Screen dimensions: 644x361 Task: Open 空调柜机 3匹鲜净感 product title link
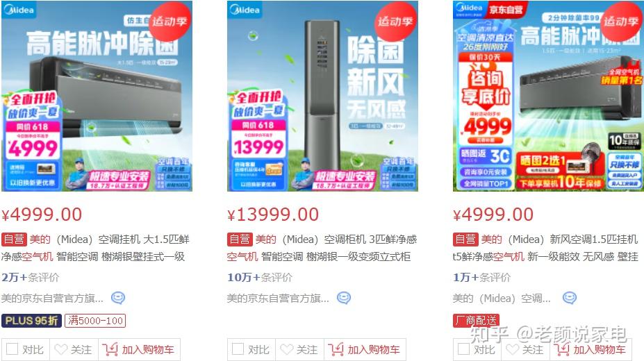click(322, 248)
